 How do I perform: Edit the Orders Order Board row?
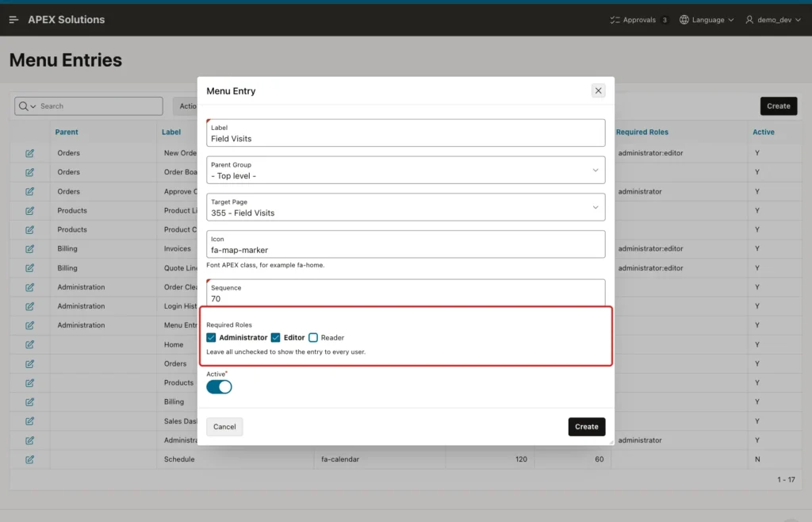[x=29, y=172]
